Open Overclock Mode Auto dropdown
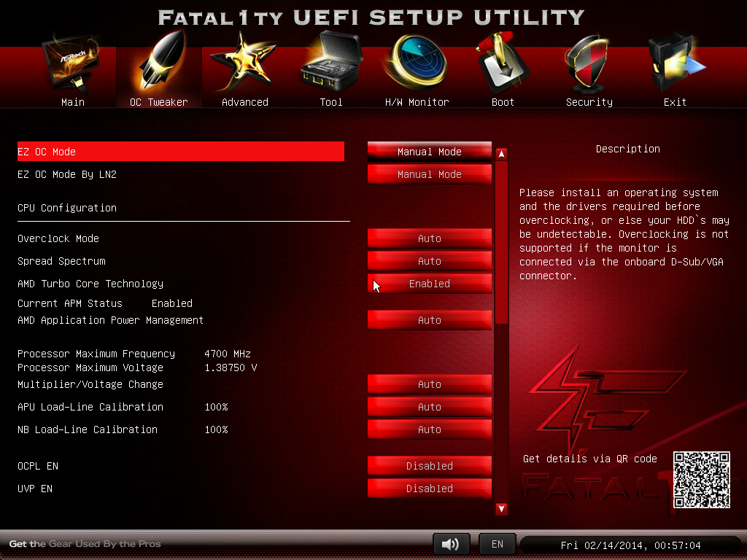Viewport: 747px width, 560px height. click(x=429, y=238)
